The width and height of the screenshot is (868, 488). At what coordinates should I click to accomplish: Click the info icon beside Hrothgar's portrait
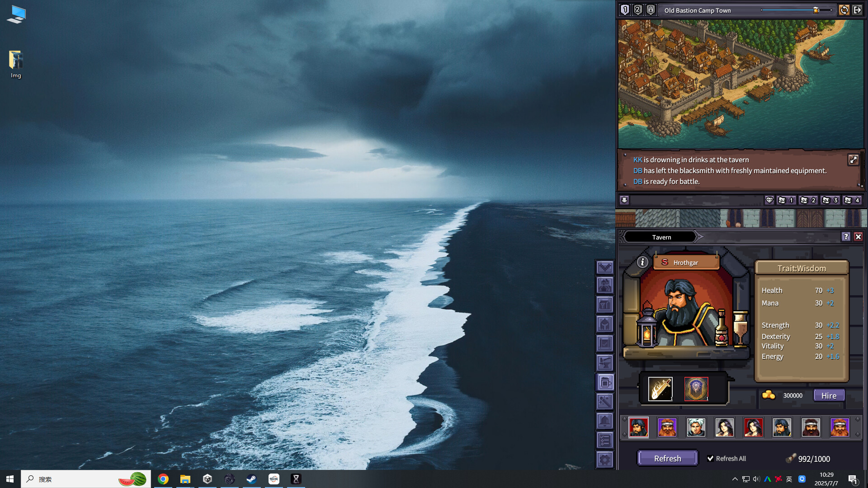[x=642, y=262]
